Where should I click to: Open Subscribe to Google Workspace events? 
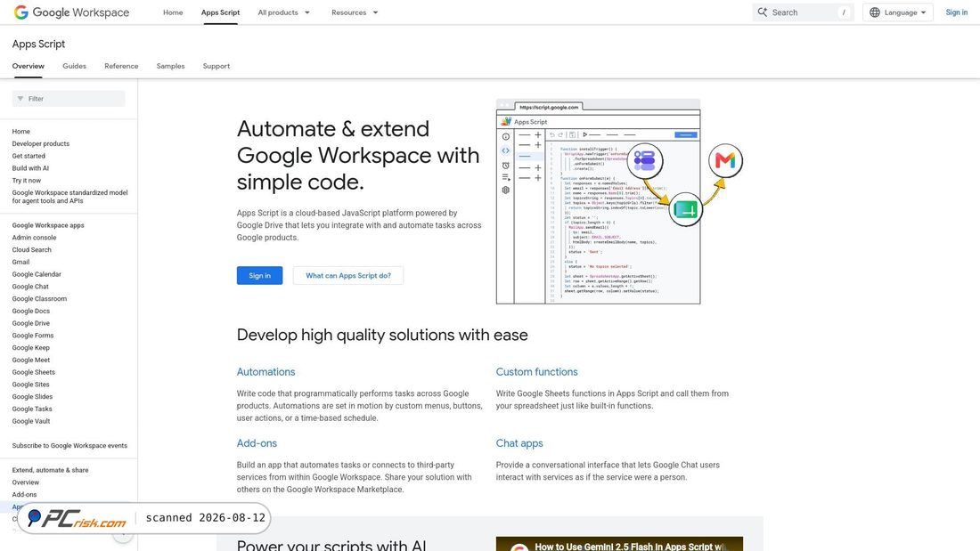coord(69,446)
